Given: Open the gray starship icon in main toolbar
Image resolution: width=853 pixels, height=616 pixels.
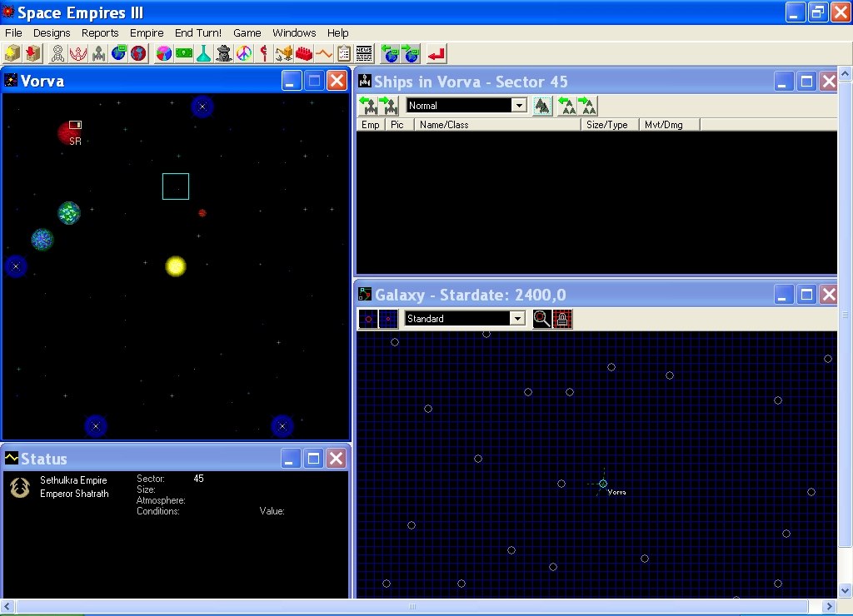Looking at the screenshot, I should tap(98, 54).
